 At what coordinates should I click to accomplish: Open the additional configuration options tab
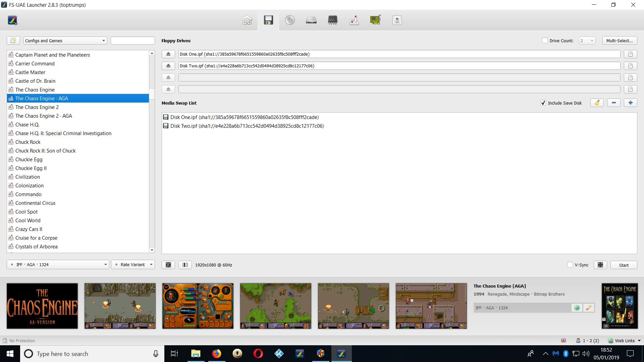pyautogui.click(x=397, y=20)
